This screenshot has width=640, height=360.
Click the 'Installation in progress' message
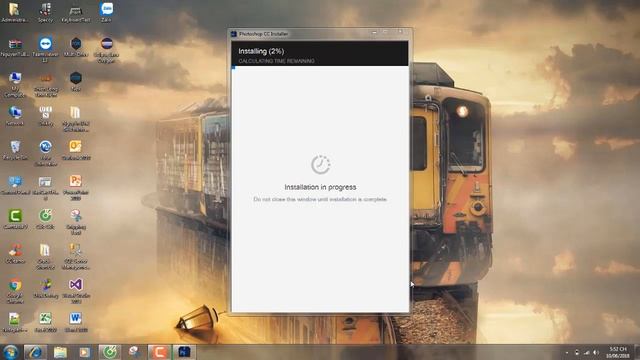pyautogui.click(x=320, y=187)
